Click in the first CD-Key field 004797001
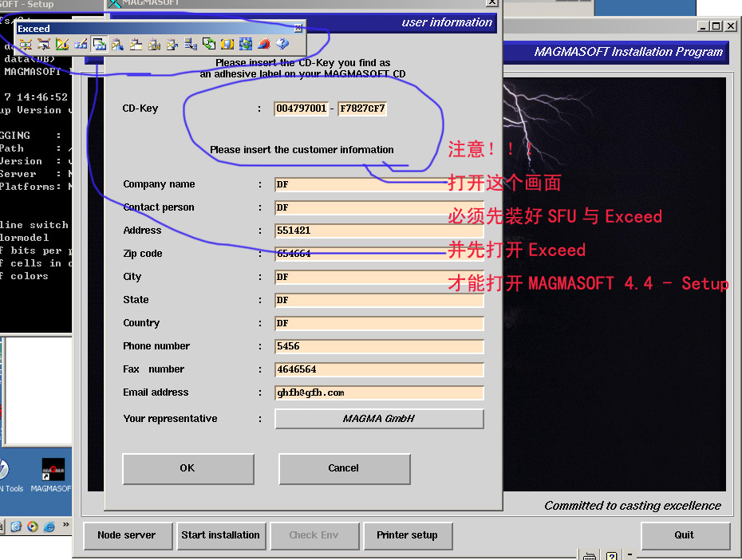Screen dimensions: 742x560 [301, 108]
